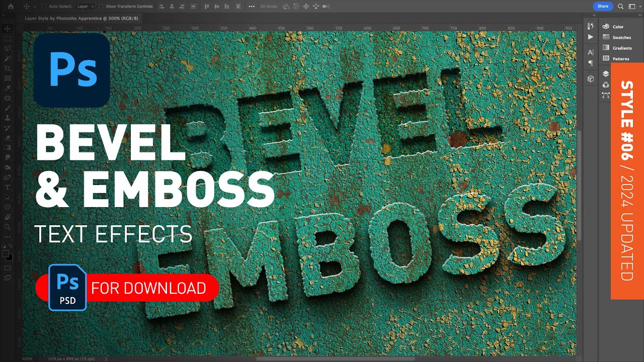Select the Frame tool
The width and height of the screenshot is (644, 362).
point(8,78)
